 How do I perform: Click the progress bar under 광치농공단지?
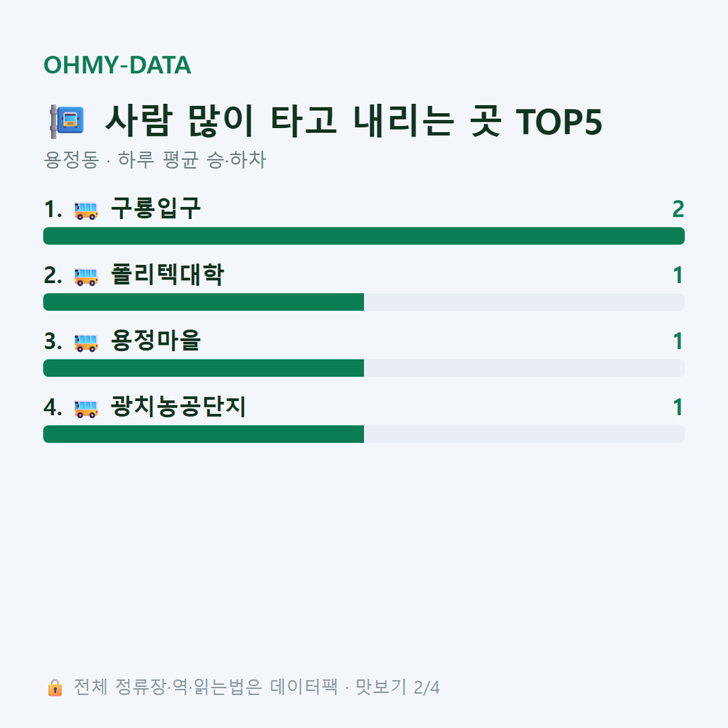(x=364, y=434)
